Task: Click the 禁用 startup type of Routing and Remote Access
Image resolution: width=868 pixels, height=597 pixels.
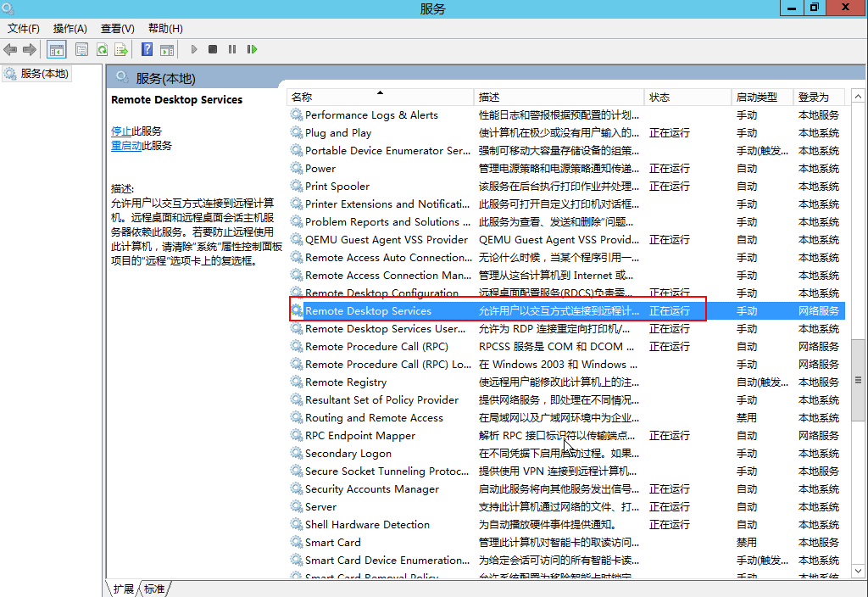Action: point(746,417)
